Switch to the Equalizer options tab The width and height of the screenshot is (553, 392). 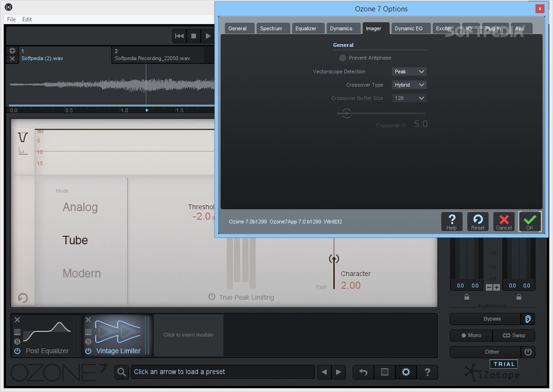[308, 28]
